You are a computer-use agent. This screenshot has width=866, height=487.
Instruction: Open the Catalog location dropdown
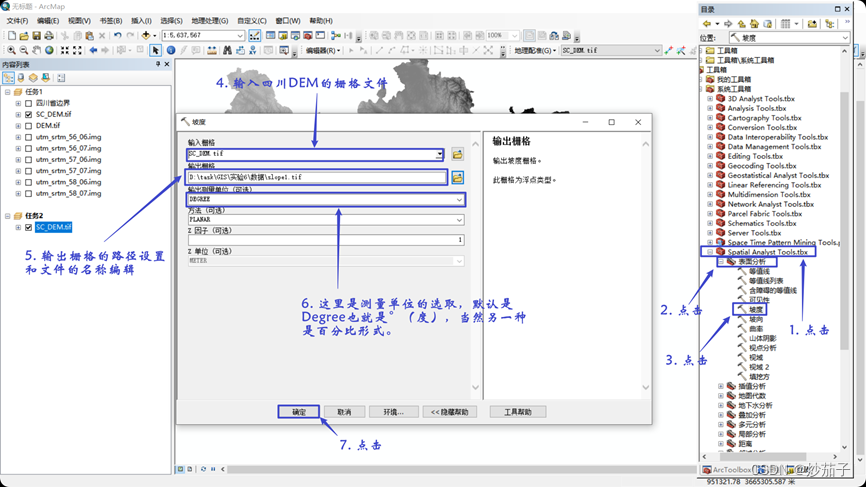pos(845,38)
